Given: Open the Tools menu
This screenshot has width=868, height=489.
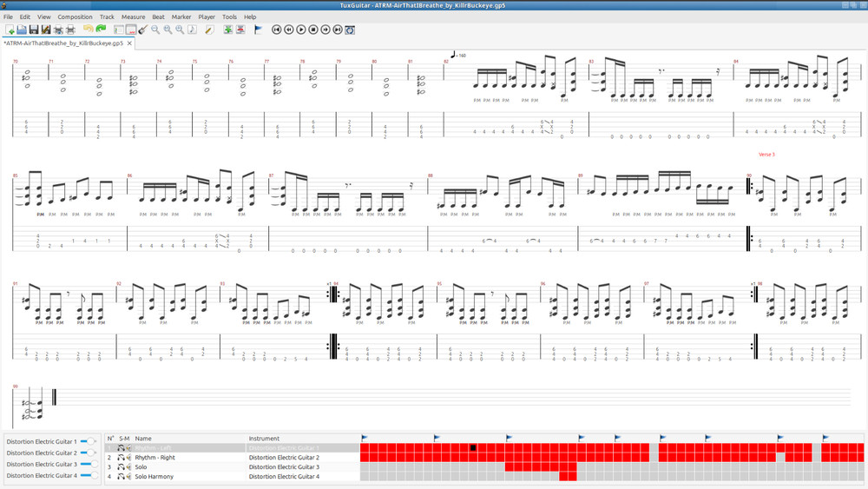Looking at the screenshot, I should (x=229, y=17).
